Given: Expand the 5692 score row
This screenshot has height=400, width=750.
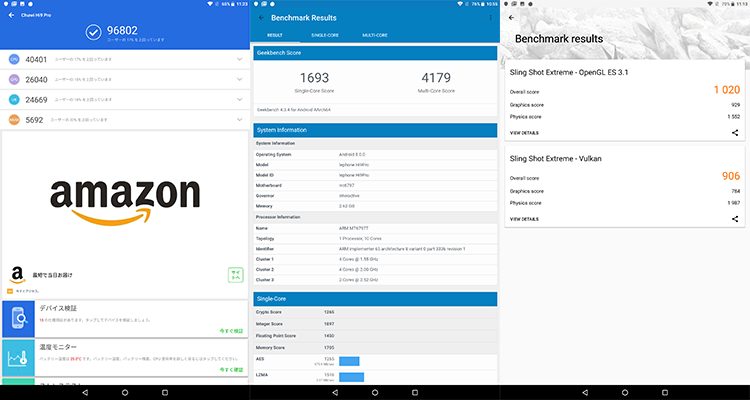Looking at the screenshot, I should coord(240,120).
